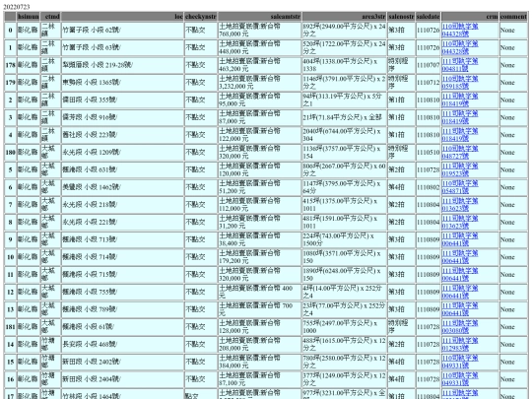532x399 pixels.
Task: Select the price cell containing 208,000 元
Action: point(259,345)
